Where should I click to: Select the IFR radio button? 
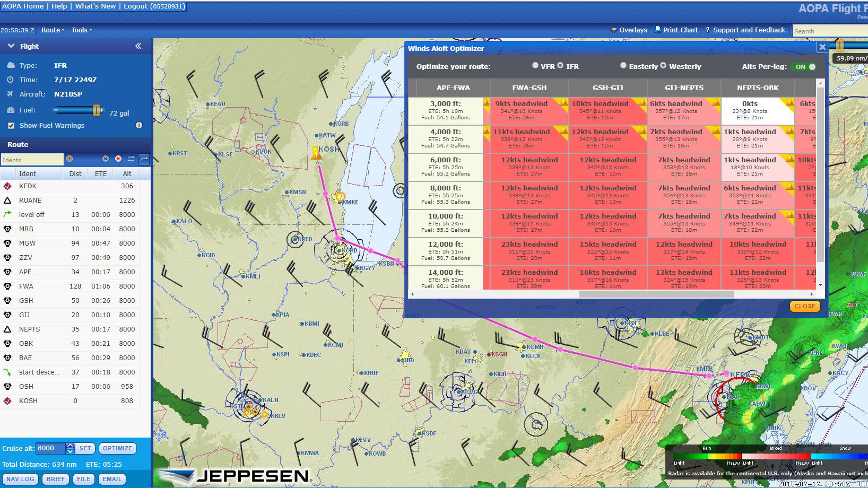click(x=560, y=65)
